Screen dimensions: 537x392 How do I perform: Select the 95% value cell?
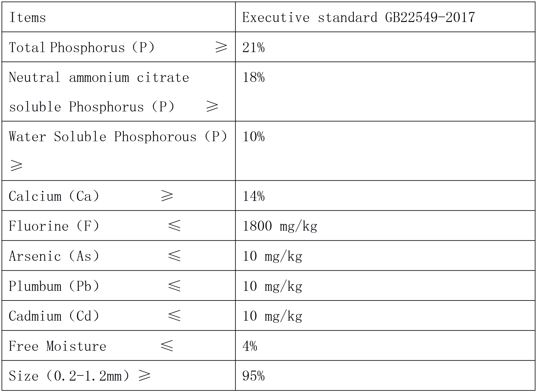(x=254, y=376)
